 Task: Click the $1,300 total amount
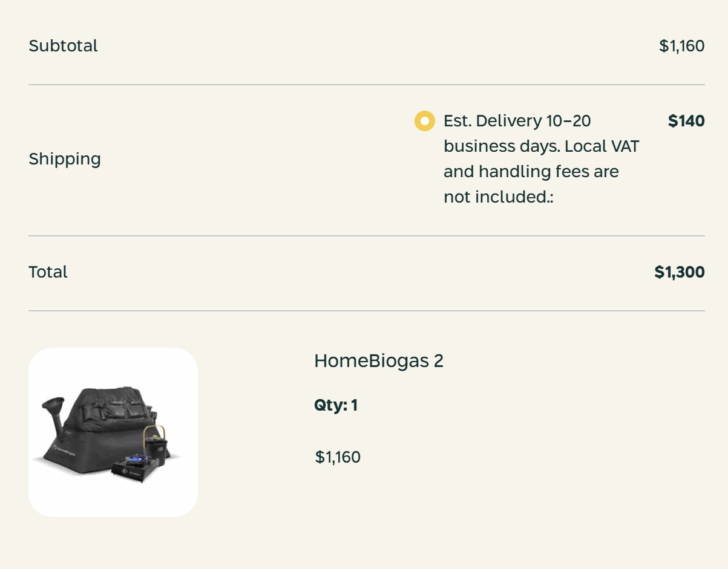click(679, 272)
